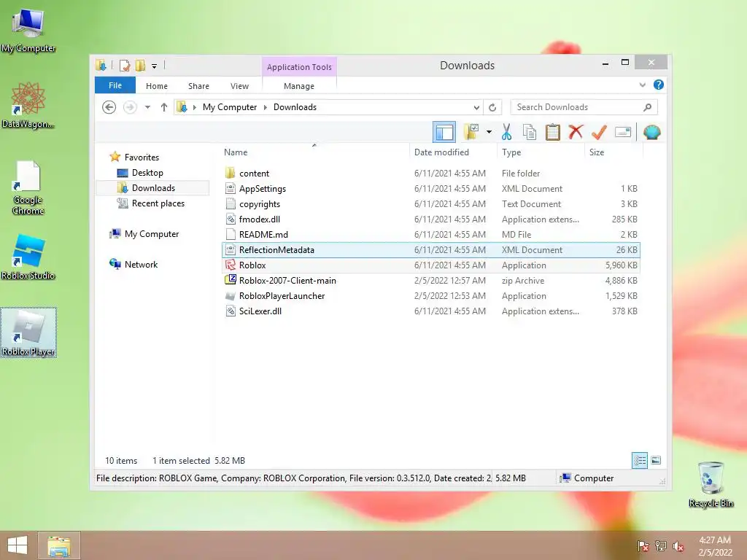Click the File Explorer taskbar icon
This screenshot has height=560, width=747.
pyautogui.click(x=59, y=545)
